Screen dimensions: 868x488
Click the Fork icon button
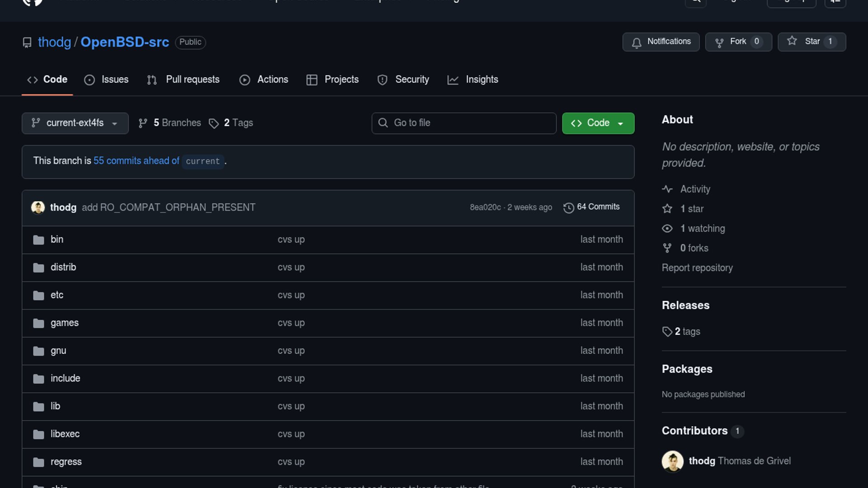click(719, 42)
